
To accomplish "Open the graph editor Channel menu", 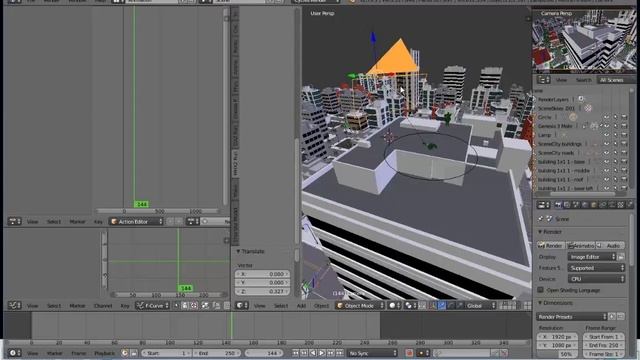I will (x=103, y=306).
